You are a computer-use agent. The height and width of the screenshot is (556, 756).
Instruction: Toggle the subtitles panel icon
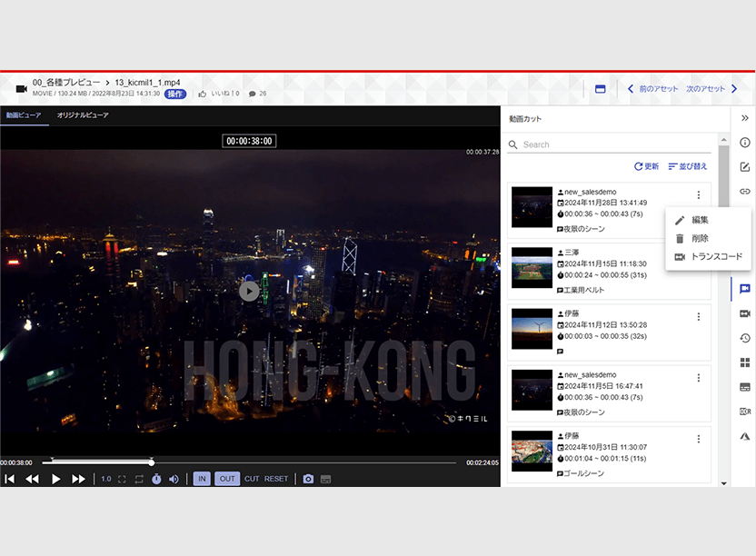coord(326,479)
